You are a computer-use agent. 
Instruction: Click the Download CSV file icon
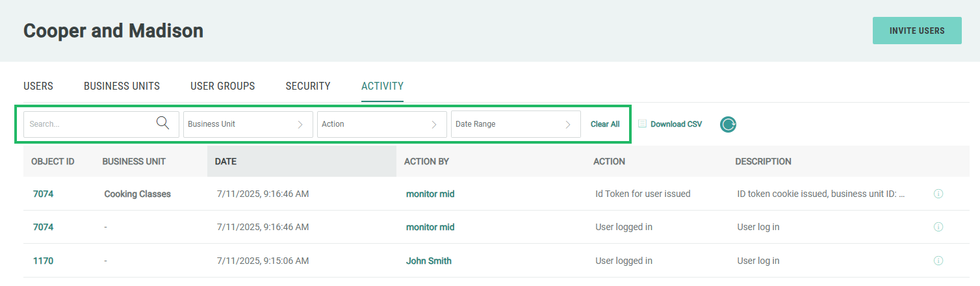(x=642, y=124)
